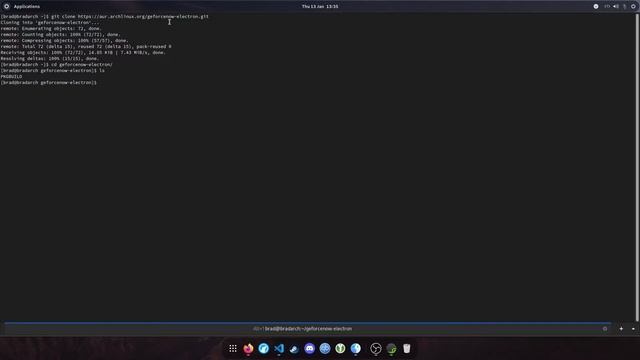Image resolution: width=640 pixels, height=360 pixels.
Task: Add a new terminal tab with plus
Action: click(x=621, y=329)
